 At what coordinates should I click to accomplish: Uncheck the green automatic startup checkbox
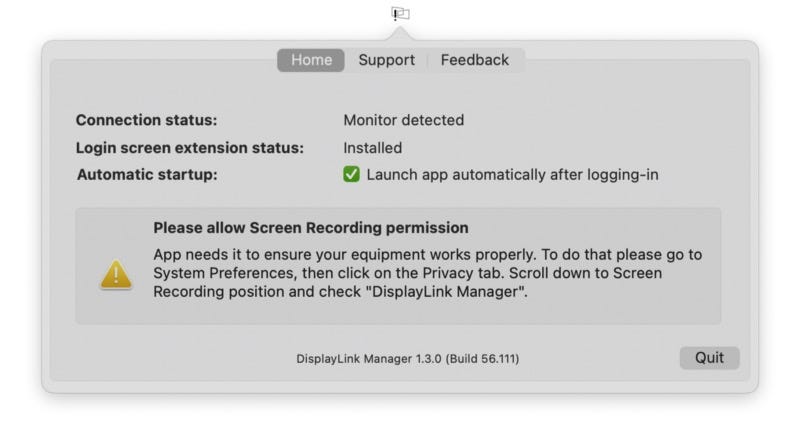click(351, 174)
